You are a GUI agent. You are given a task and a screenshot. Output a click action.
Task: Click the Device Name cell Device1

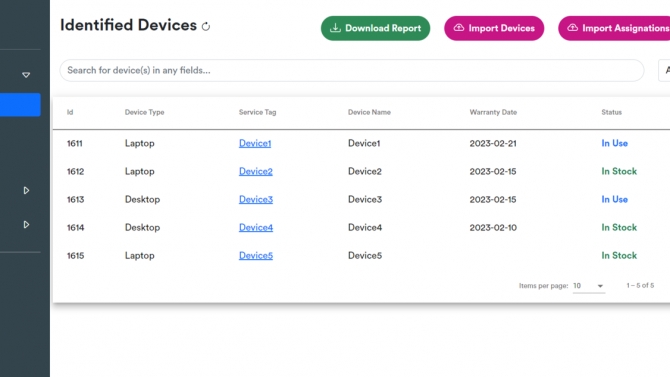[364, 143]
